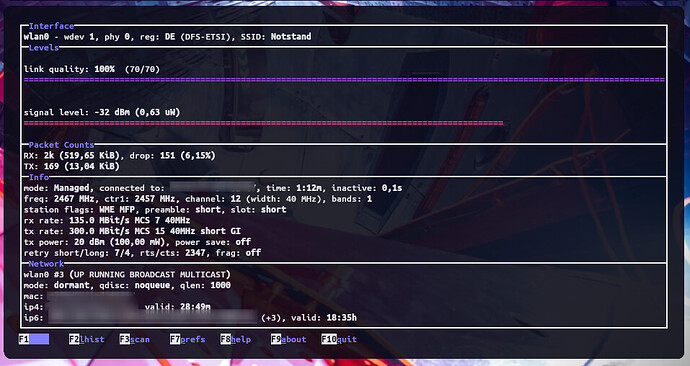Viewport: 690px width, 366px height.
Task: Click the Info section heading
Action: pos(39,177)
